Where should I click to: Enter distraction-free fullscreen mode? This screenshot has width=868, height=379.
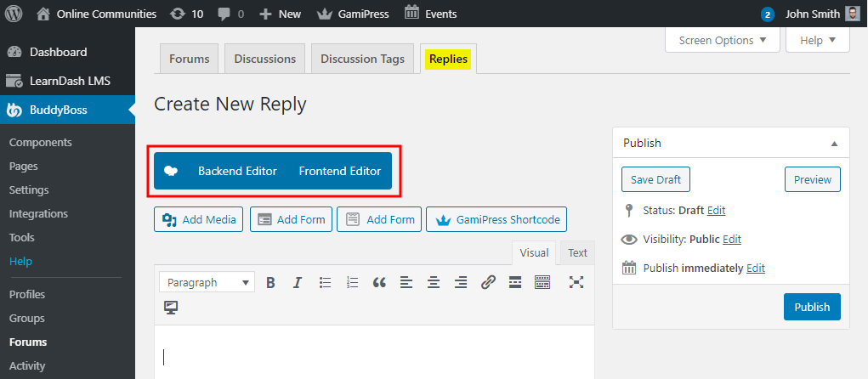click(x=576, y=283)
